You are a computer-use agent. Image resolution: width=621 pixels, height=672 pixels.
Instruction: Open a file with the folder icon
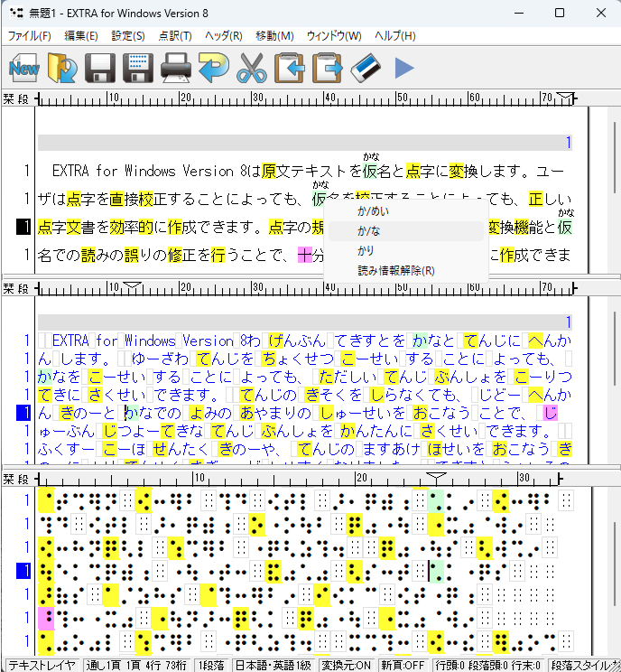click(x=62, y=67)
